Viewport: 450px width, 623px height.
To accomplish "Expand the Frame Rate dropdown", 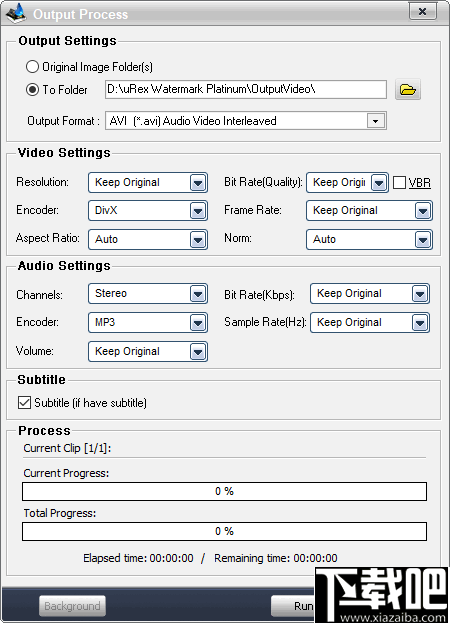I will pyautogui.click(x=423, y=211).
